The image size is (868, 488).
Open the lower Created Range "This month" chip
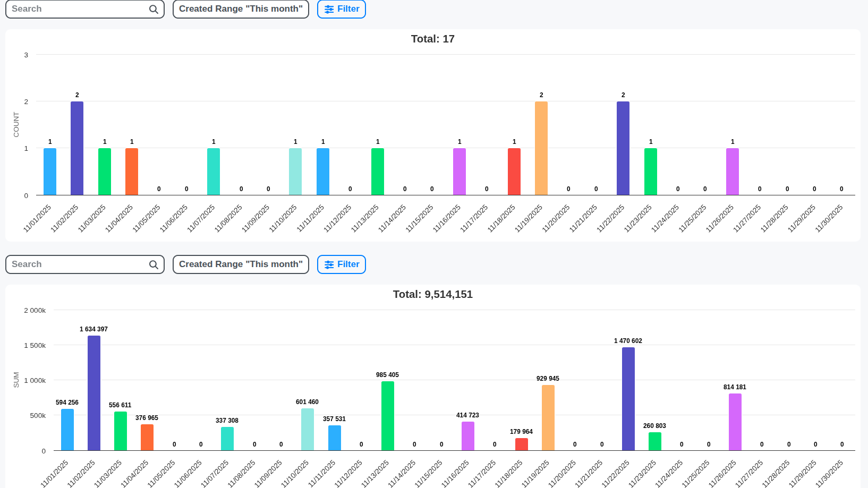(240, 264)
